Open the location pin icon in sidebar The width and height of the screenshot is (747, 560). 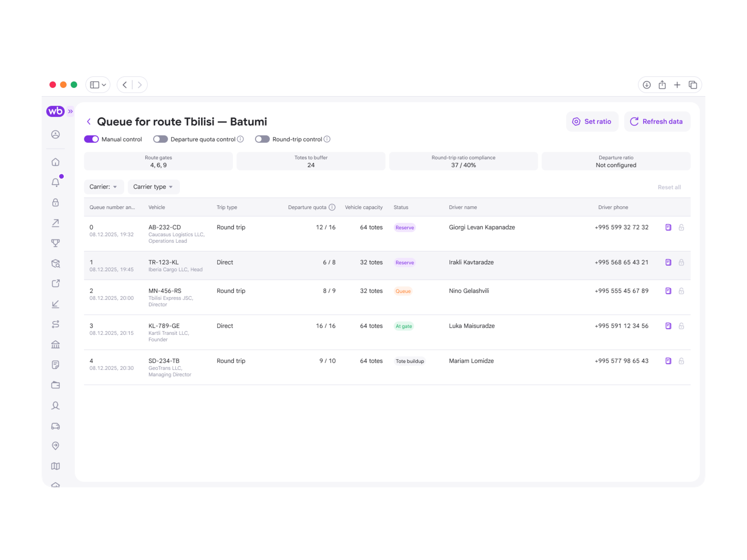coord(55,446)
